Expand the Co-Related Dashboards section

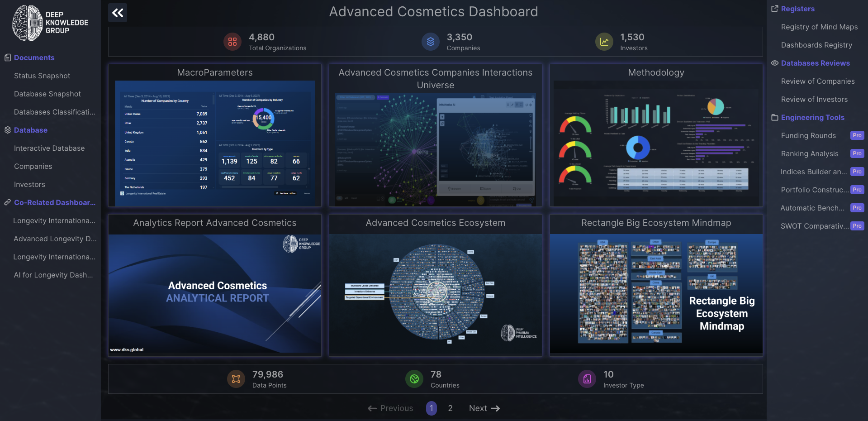click(54, 203)
